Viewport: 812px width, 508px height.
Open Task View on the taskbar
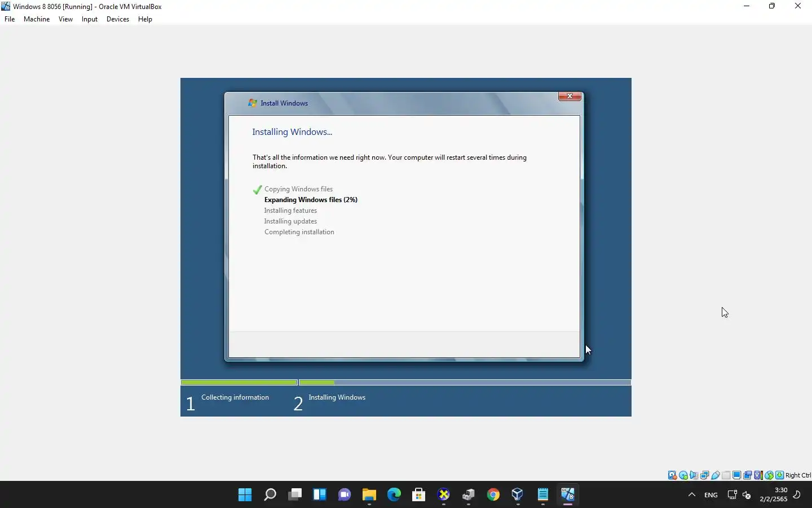click(x=295, y=495)
